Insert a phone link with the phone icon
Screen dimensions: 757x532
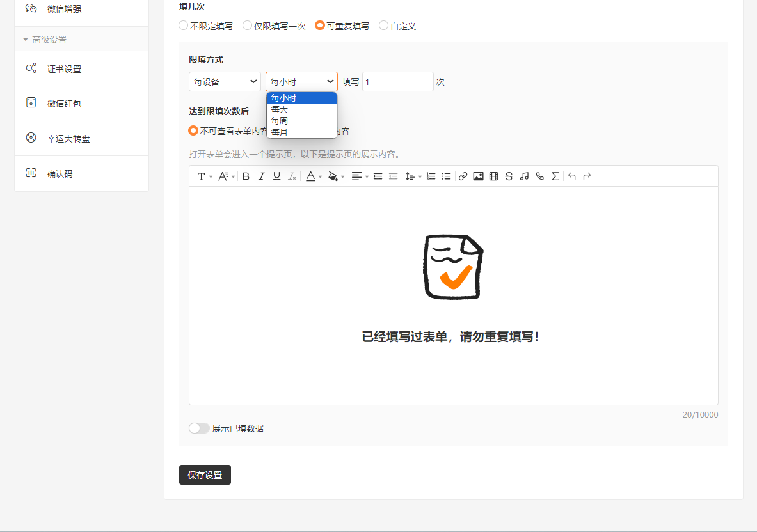[x=540, y=176]
